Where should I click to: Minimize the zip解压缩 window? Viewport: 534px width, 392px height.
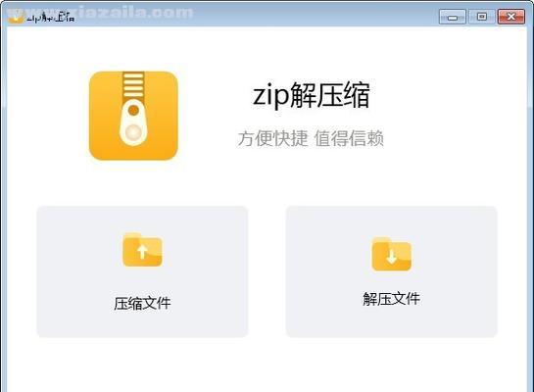pyautogui.click(x=453, y=17)
